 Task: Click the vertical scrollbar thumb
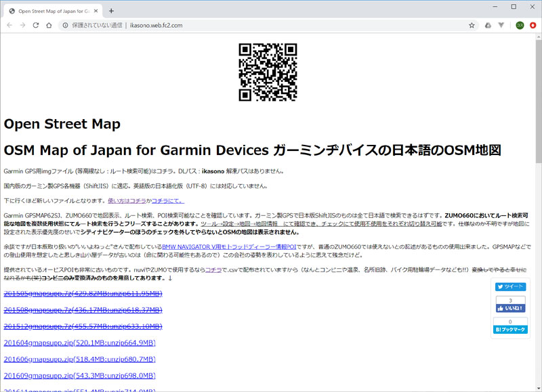tap(539, 102)
